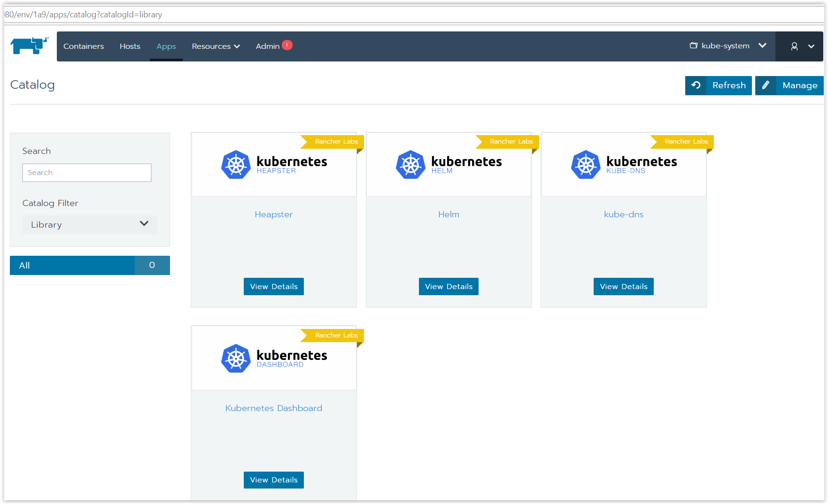828x504 pixels.
Task: Open the Library catalog filter dropdown
Action: [89, 225]
